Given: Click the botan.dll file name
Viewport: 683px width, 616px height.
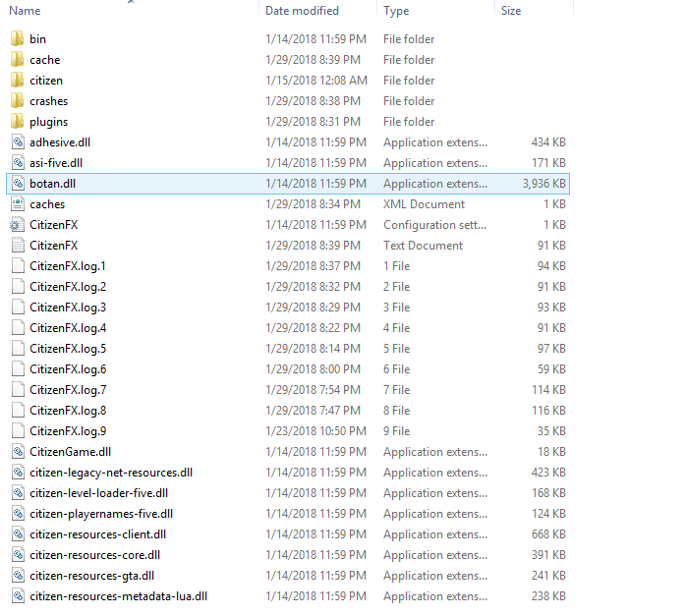Looking at the screenshot, I should click(53, 184).
